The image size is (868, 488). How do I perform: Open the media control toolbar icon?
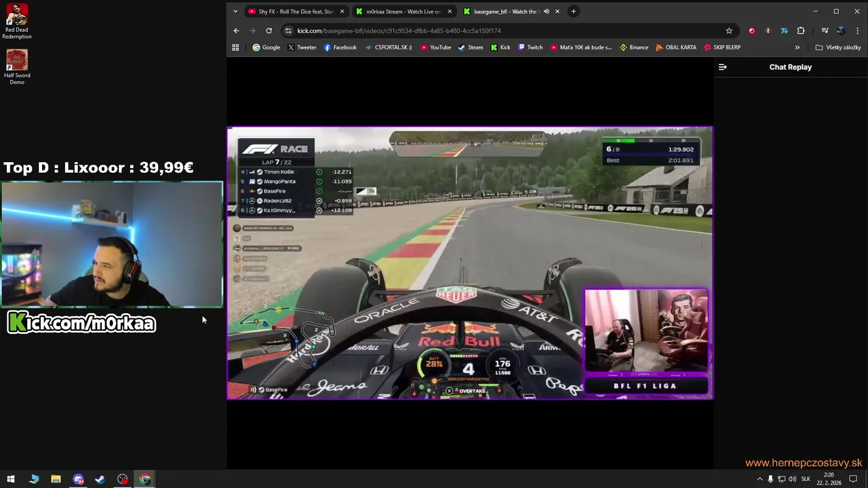[x=825, y=30]
